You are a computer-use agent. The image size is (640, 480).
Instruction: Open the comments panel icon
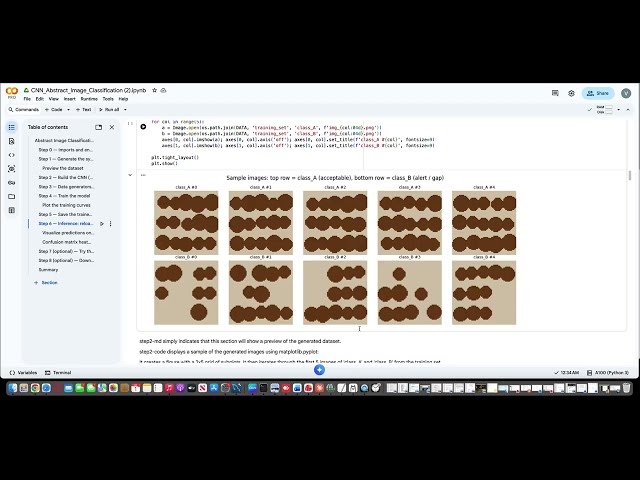click(x=555, y=93)
